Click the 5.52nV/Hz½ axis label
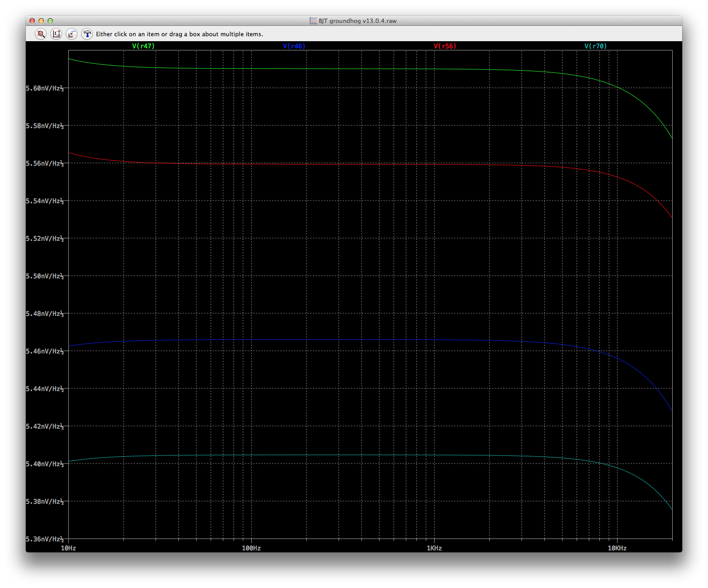The height and width of the screenshot is (588, 708). 45,239
